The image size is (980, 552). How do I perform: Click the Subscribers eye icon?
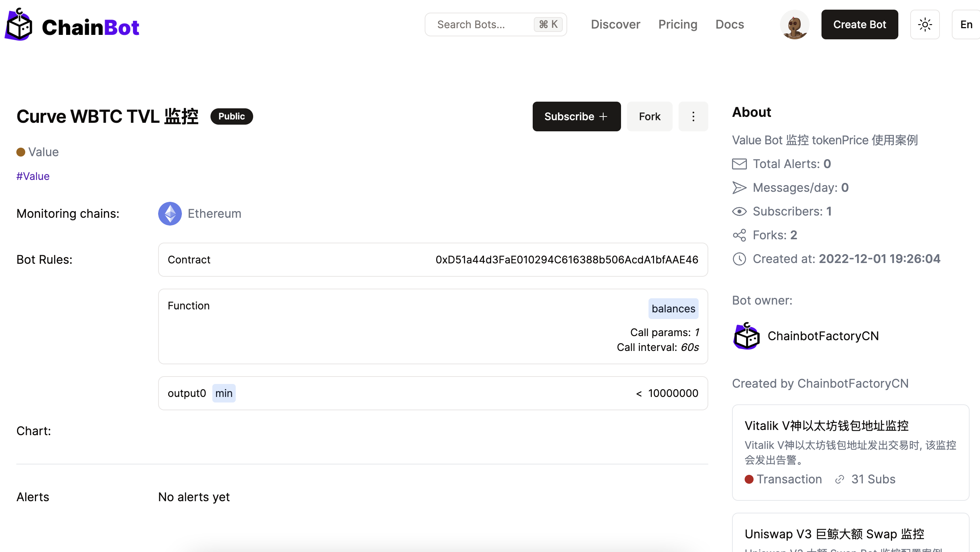pos(739,211)
